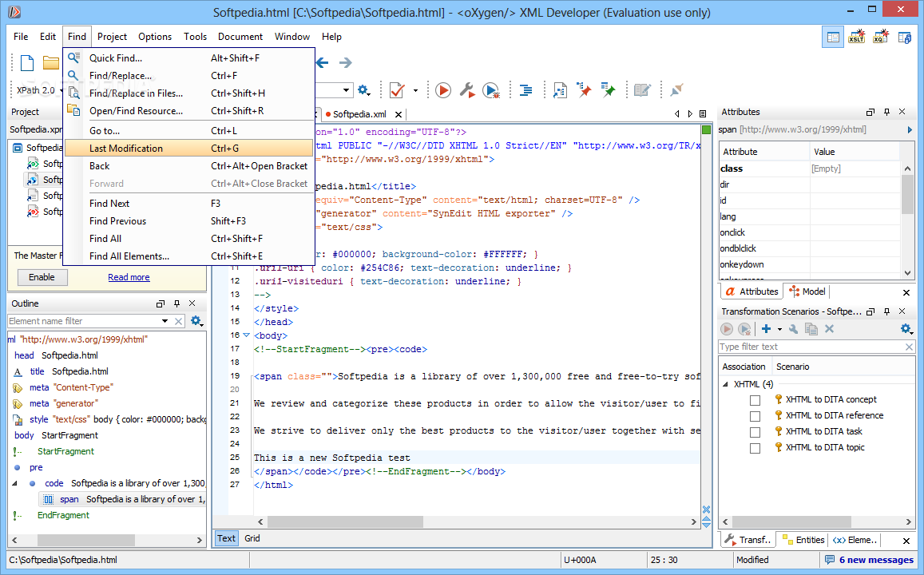Click the Attributes table vertical scrollbar thumb
The width and height of the screenshot is (924, 575).
click(907, 194)
